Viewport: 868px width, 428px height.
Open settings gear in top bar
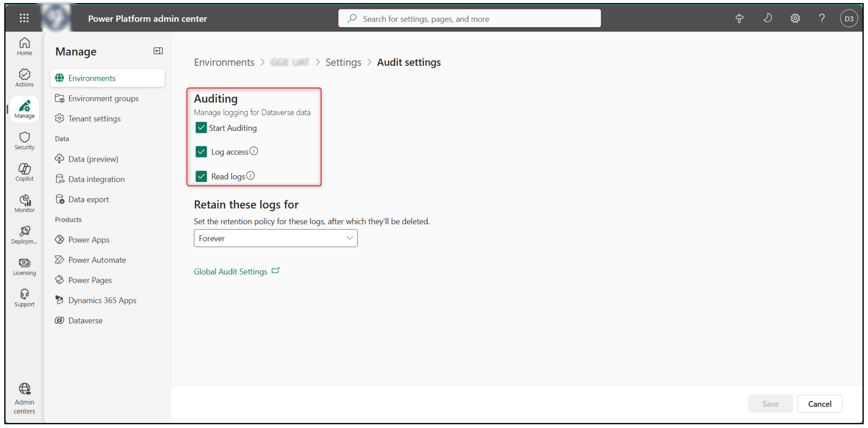pos(795,18)
